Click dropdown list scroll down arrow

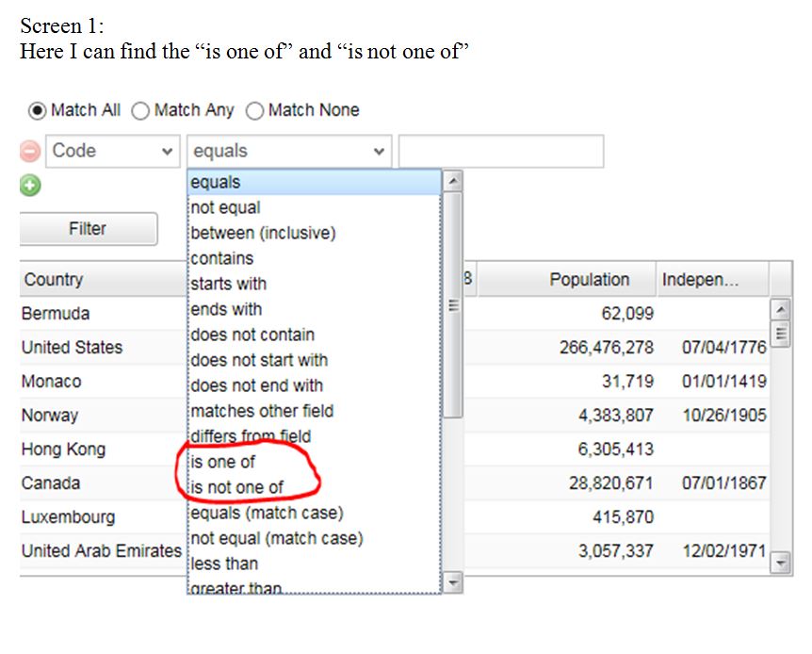(x=452, y=583)
